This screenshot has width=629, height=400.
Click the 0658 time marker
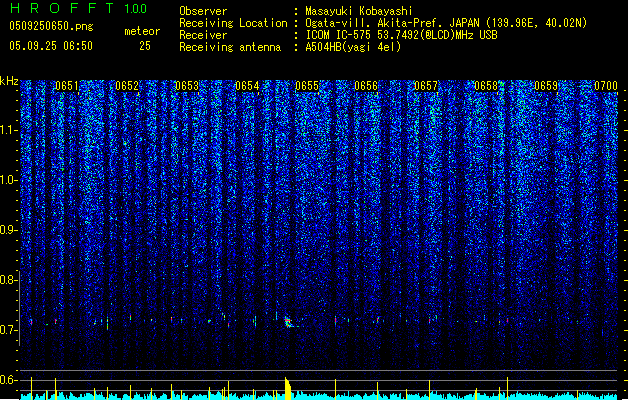click(486, 86)
